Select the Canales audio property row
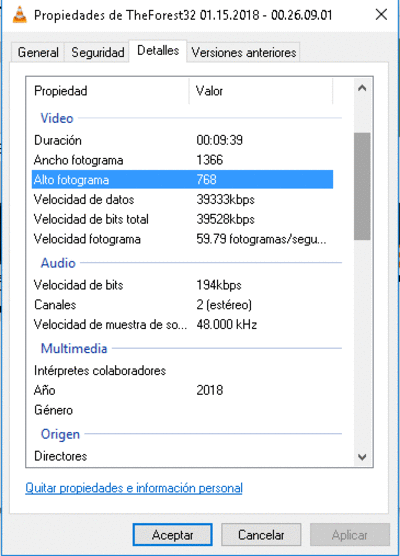Viewport: 400px width, 556px height. pos(182,305)
